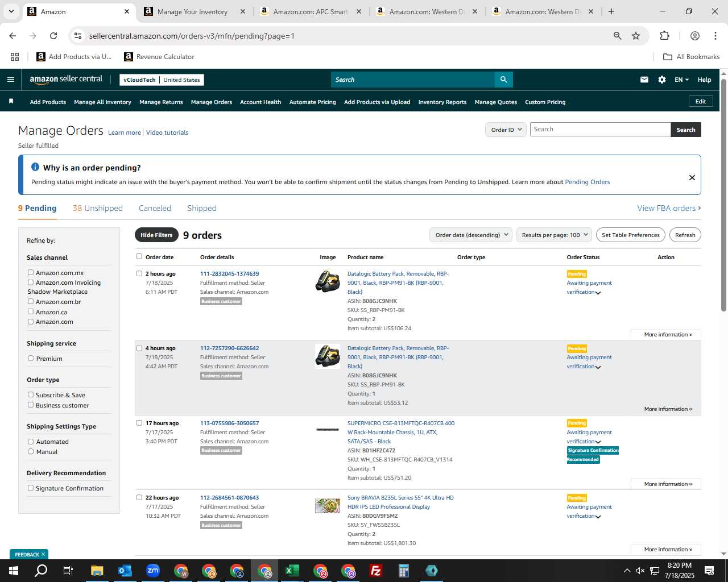Open the Chrome profile icon
Image resolution: width=728 pixels, height=582 pixels.
pos(695,36)
